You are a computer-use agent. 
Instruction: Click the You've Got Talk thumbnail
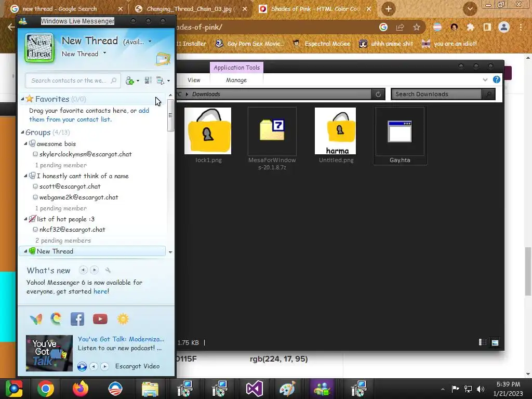49,353
